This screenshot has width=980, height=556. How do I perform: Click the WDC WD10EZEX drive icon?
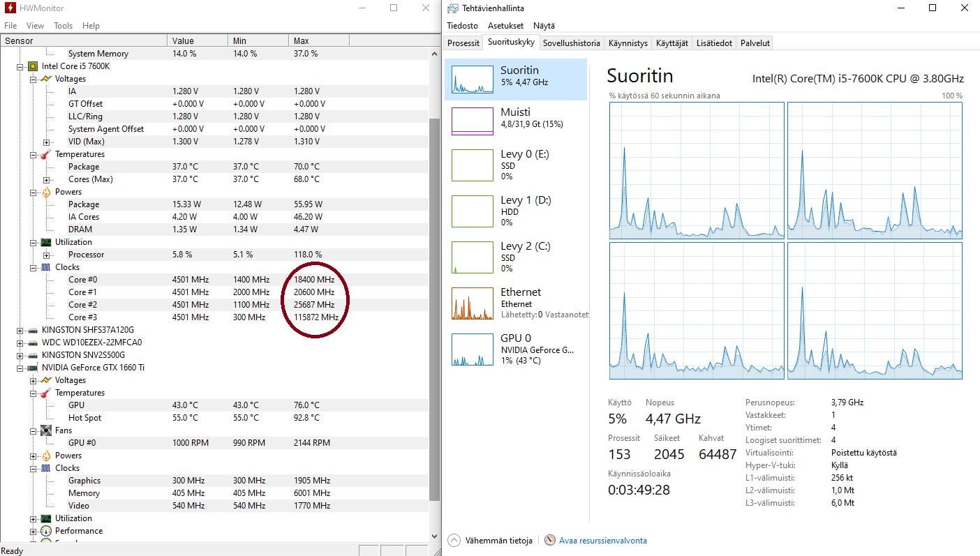click(x=32, y=343)
